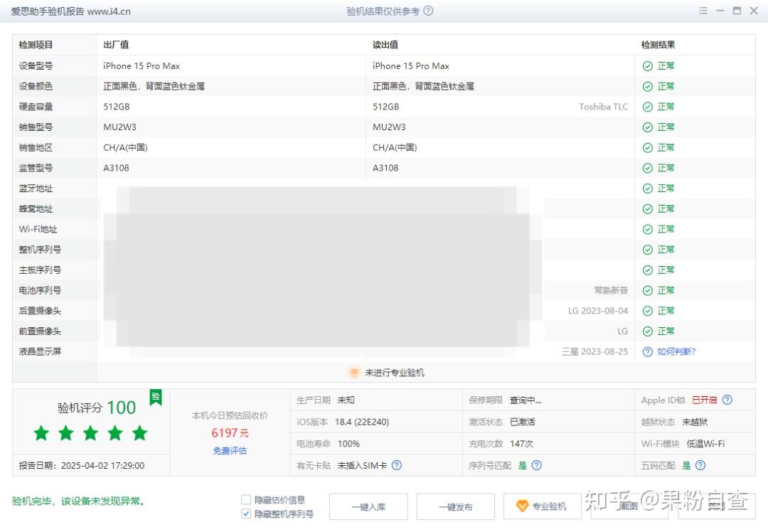Start 专业验机 with the shield button
The height and width of the screenshot is (532, 768).
click(x=542, y=506)
